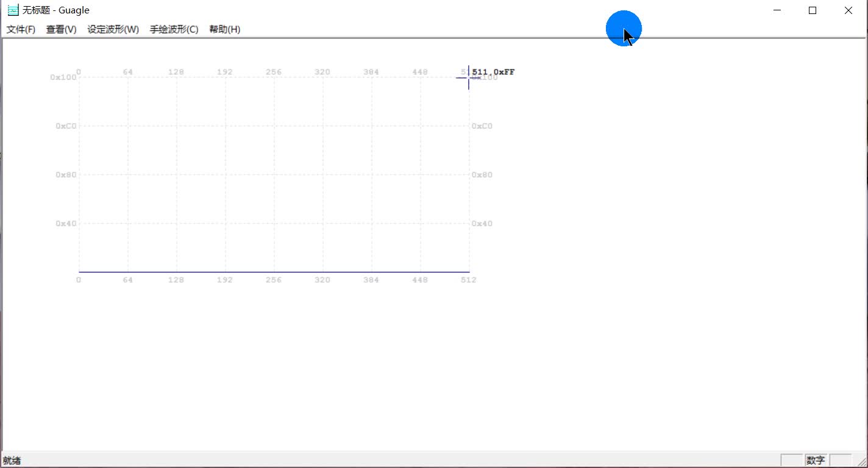The height and width of the screenshot is (468, 868).
Task: Click the 就绪 status text
Action: 12,461
